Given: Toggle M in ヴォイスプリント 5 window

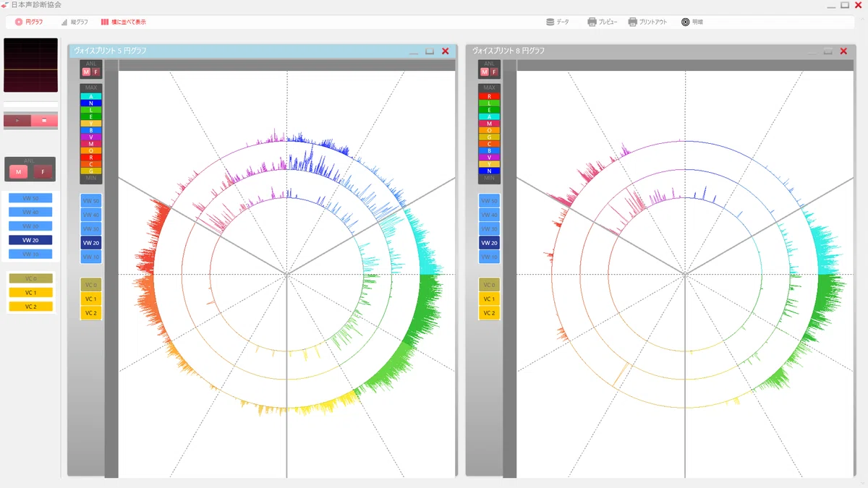Looking at the screenshot, I should click(87, 72).
